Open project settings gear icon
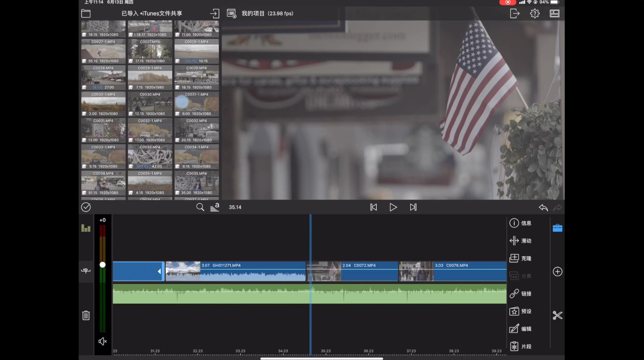644x360 pixels. pos(534,14)
